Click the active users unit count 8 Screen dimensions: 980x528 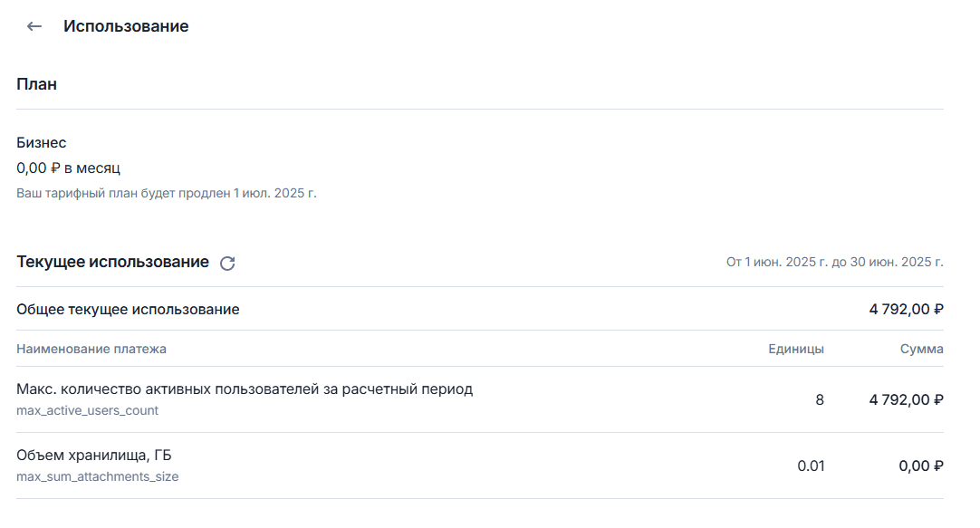820,399
